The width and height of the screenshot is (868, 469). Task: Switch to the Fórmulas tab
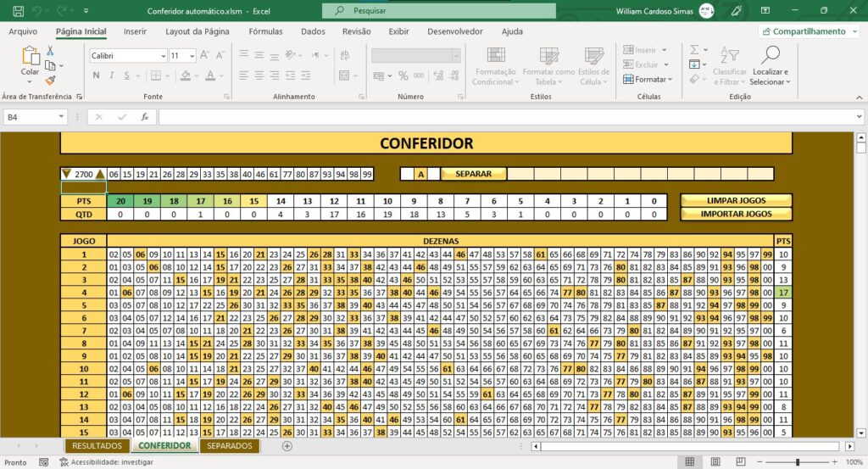click(265, 31)
